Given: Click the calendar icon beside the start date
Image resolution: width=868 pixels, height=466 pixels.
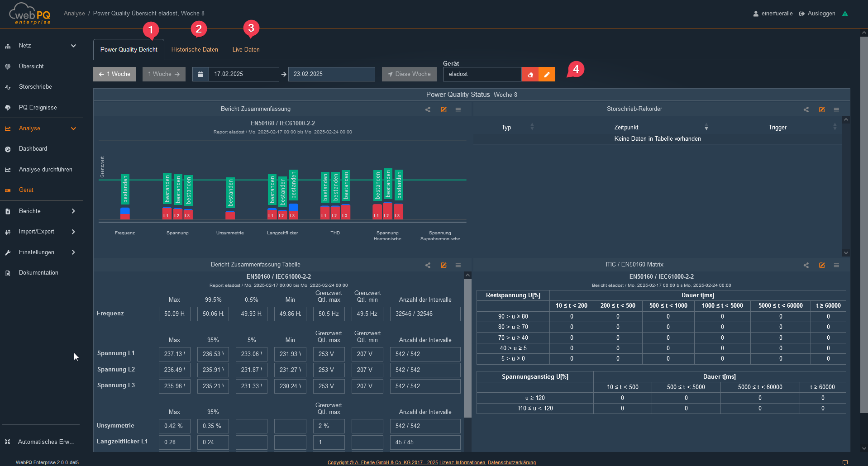Looking at the screenshot, I should click(200, 74).
